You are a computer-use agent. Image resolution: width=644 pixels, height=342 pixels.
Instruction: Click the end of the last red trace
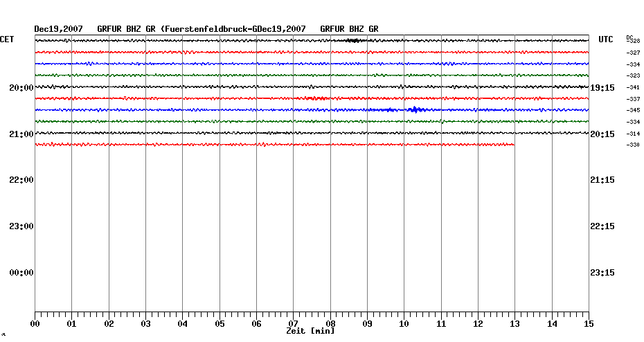tap(513, 145)
